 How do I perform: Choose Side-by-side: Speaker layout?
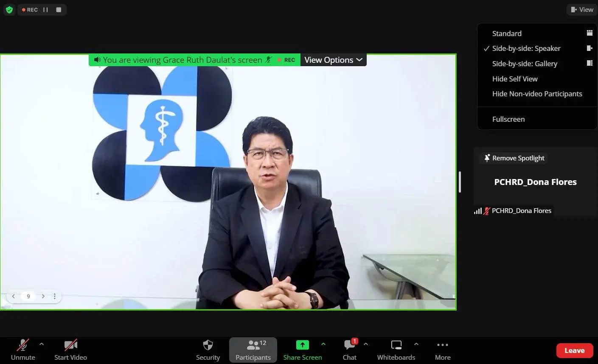pos(537,48)
